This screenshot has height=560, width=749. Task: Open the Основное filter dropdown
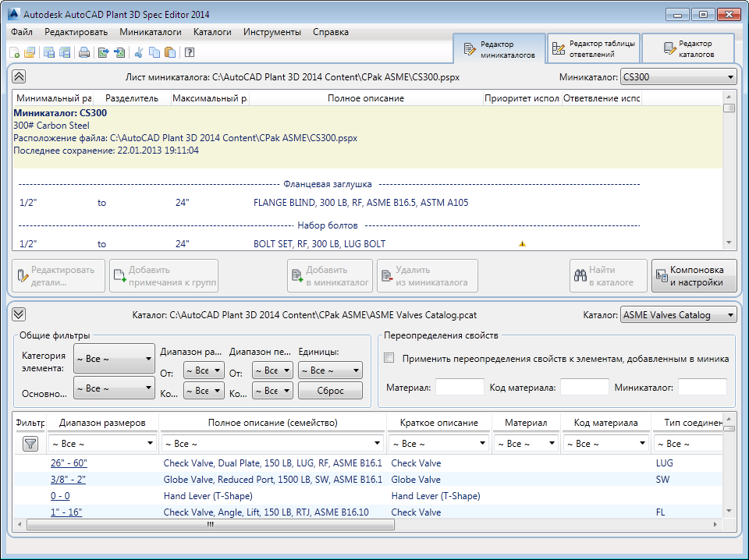click(114, 388)
